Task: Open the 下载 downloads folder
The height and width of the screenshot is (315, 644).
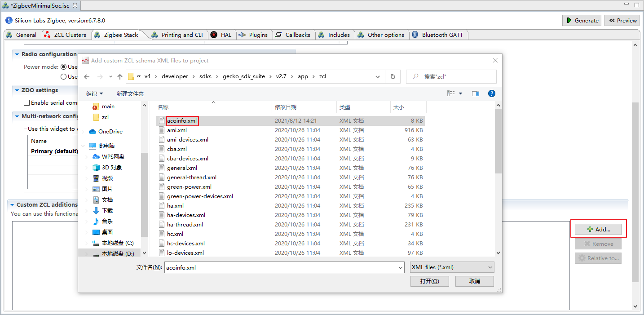Action: [107, 211]
